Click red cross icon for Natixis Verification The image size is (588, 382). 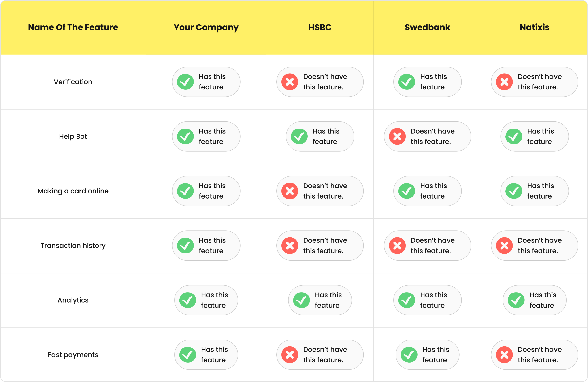tap(505, 82)
